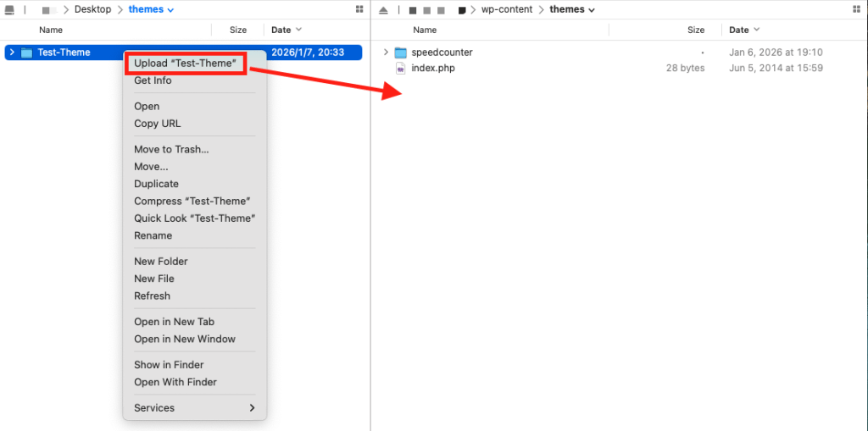Screen dimensions: 868x431
Task: Select New File menu item
Action: point(154,279)
